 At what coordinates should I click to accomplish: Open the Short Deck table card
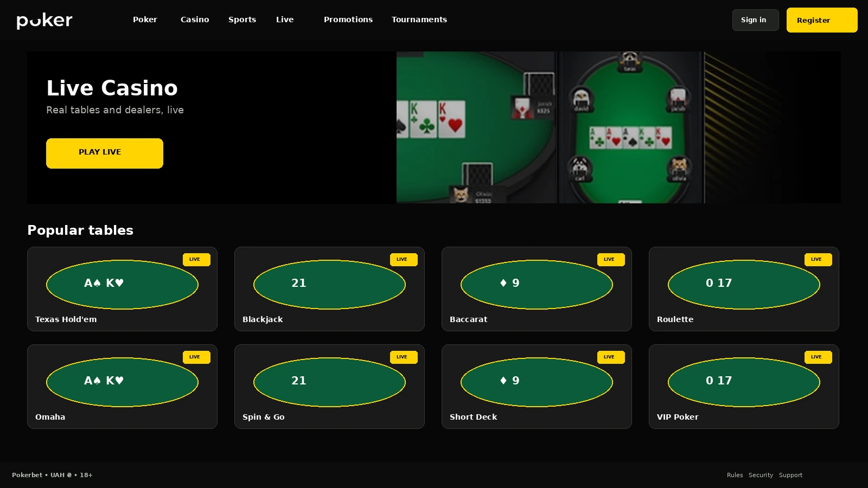pos(537,387)
